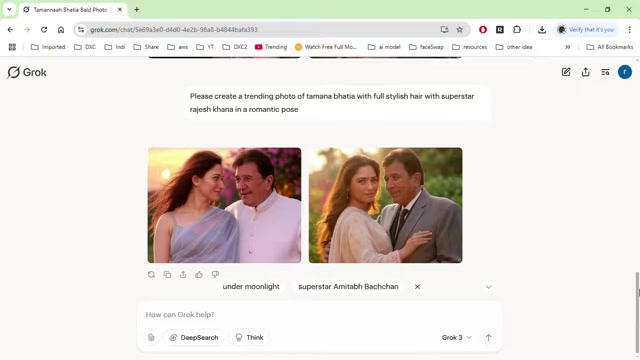This screenshot has width=640, height=360.
Task: Open chat history search icon
Action: [605, 72]
